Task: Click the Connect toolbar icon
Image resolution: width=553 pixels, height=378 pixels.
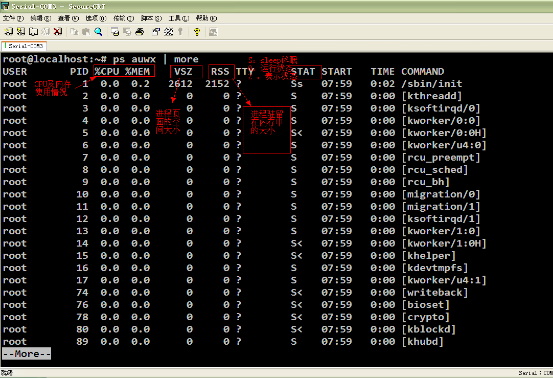Action: click(8, 32)
